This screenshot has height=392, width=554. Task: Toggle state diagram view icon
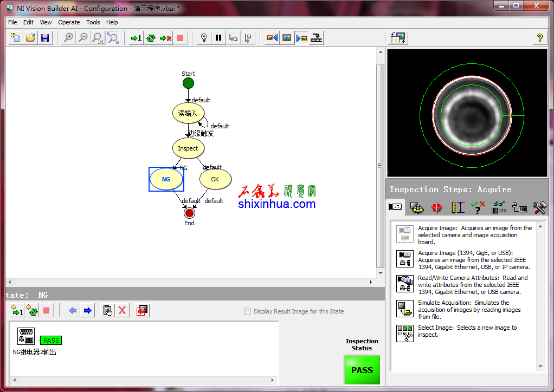301,38
